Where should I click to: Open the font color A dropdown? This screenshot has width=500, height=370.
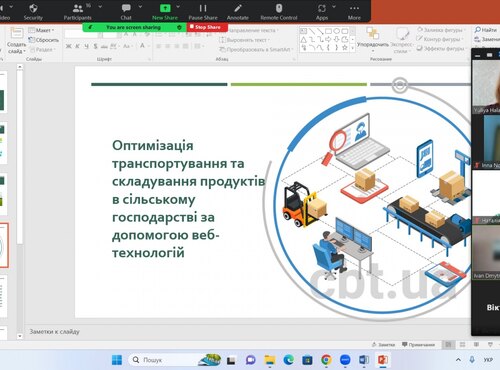pos(144,46)
